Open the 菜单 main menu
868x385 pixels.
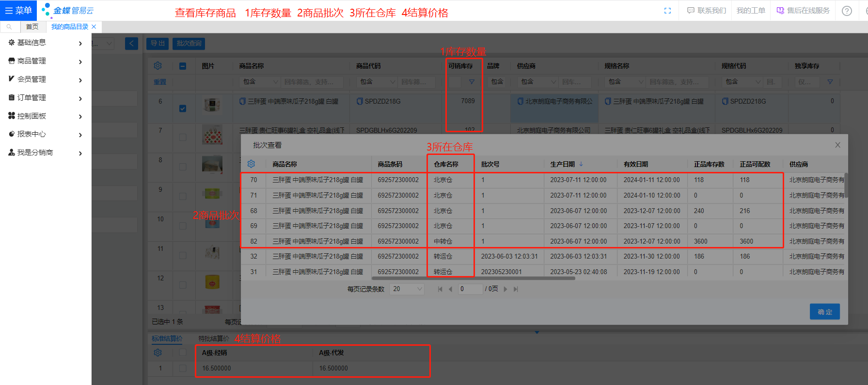18,10
